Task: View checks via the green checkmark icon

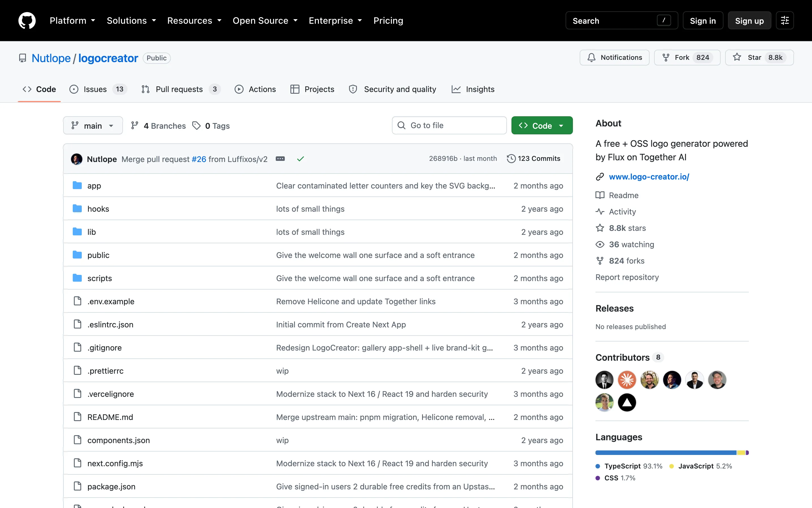Action: (x=300, y=159)
